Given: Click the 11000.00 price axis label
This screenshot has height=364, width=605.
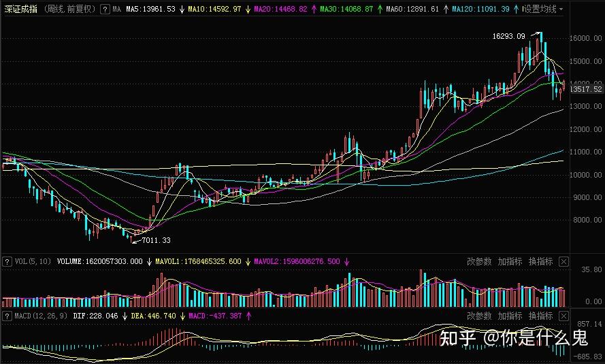Looking at the screenshot, I should point(586,152).
